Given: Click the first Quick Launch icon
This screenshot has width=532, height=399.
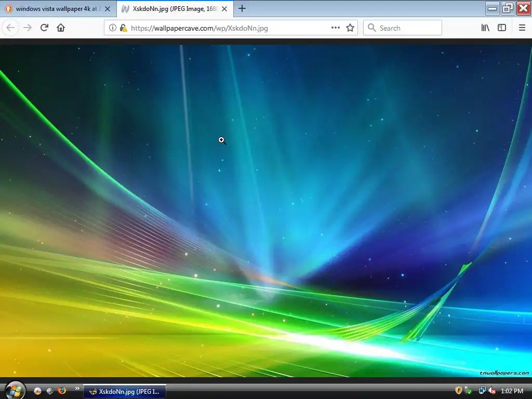Looking at the screenshot, I should point(37,391).
